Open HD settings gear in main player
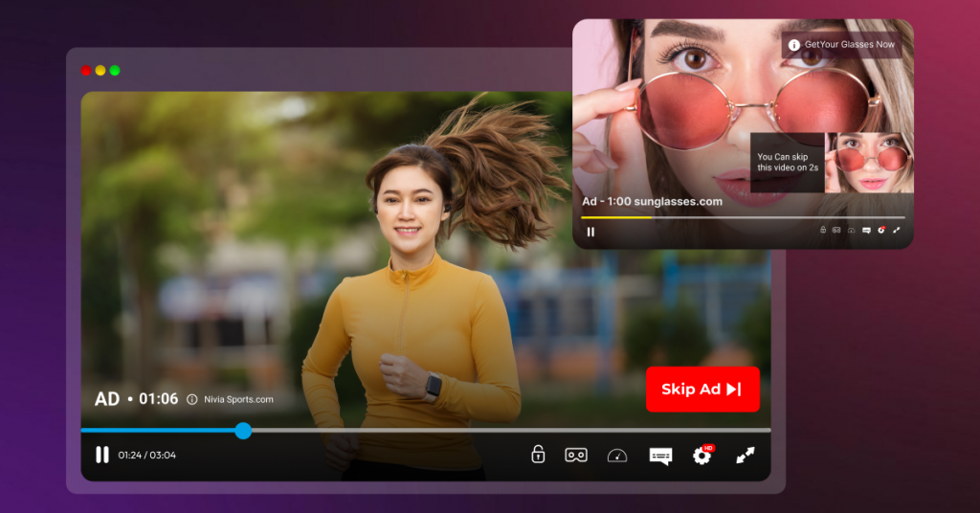980x513 pixels. click(x=702, y=456)
